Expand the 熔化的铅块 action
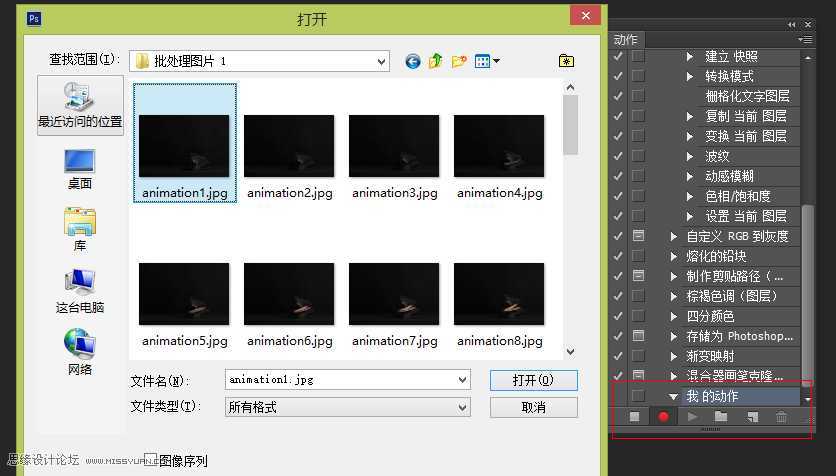The height and width of the screenshot is (476, 836). [x=674, y=256]
